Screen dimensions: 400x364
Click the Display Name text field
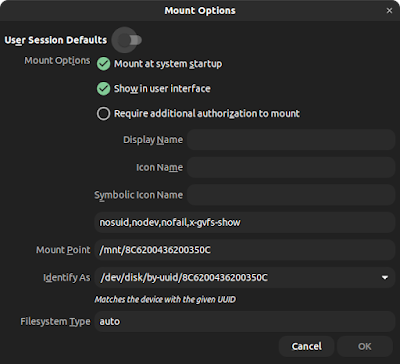291,140
